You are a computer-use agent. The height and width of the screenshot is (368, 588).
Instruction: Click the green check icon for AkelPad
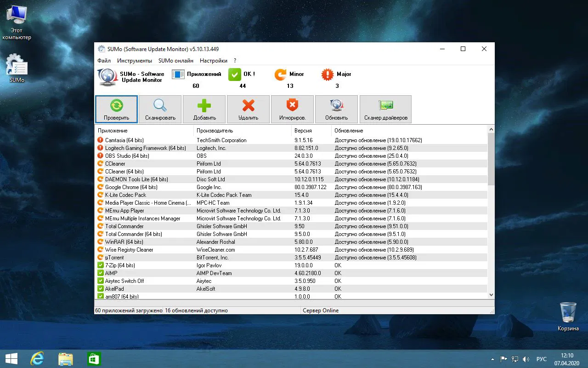pyautogui.click(x=101, y=289)
